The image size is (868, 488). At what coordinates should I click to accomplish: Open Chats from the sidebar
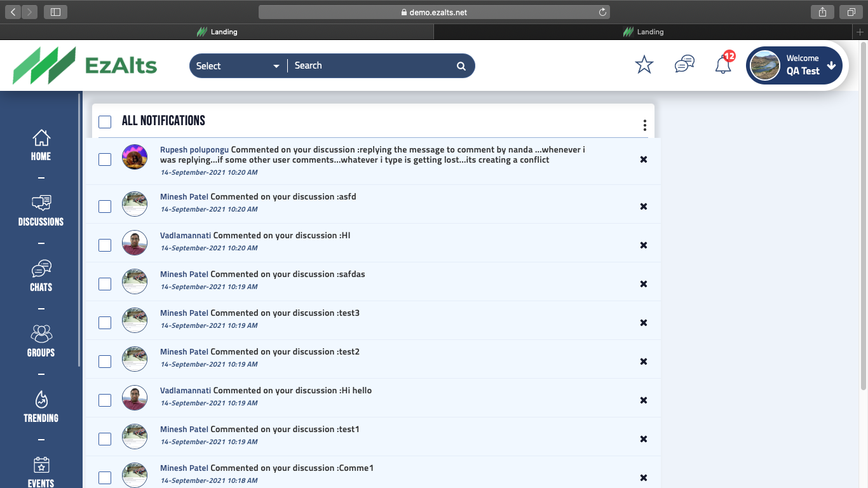[41, 276]
